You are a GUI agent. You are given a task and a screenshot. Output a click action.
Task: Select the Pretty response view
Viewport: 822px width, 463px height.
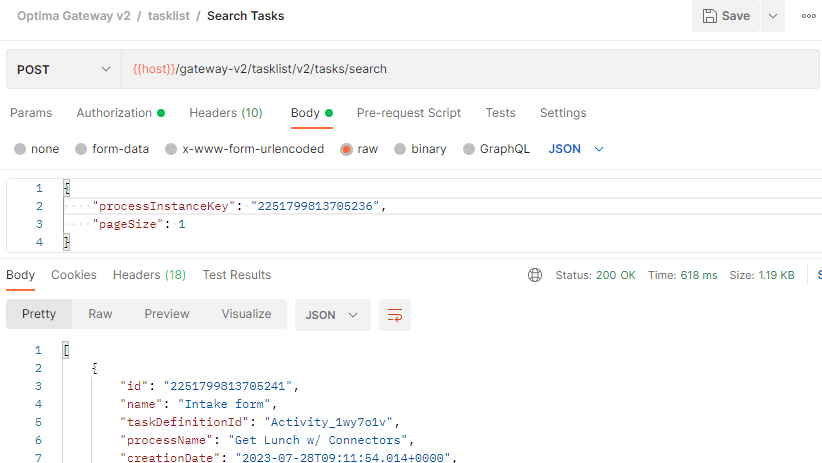[39, 314]
